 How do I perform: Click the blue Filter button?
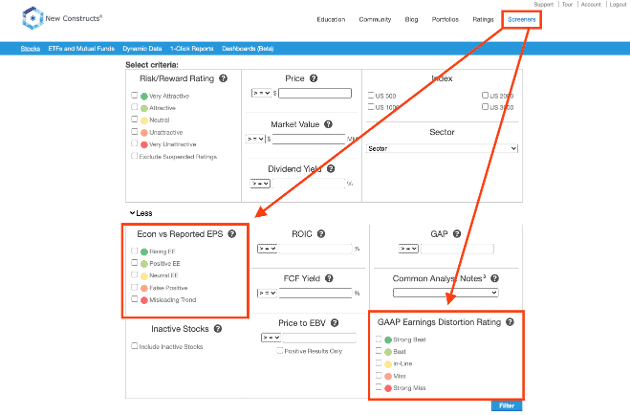coord(506,406)
